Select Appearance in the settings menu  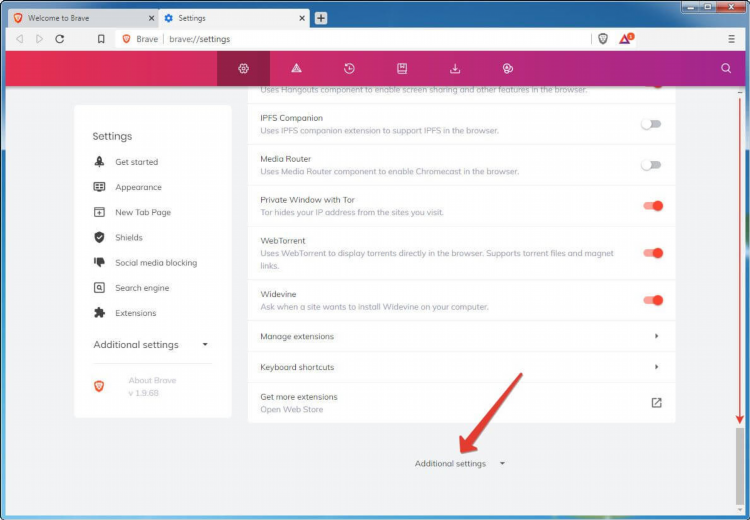coord(138,187)
